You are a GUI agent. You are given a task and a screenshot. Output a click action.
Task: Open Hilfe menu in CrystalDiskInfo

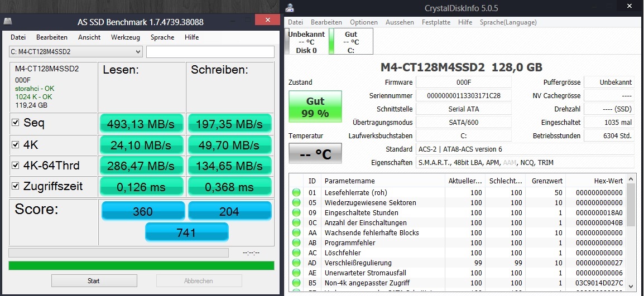pyautogui.click(x=465, y=22)
